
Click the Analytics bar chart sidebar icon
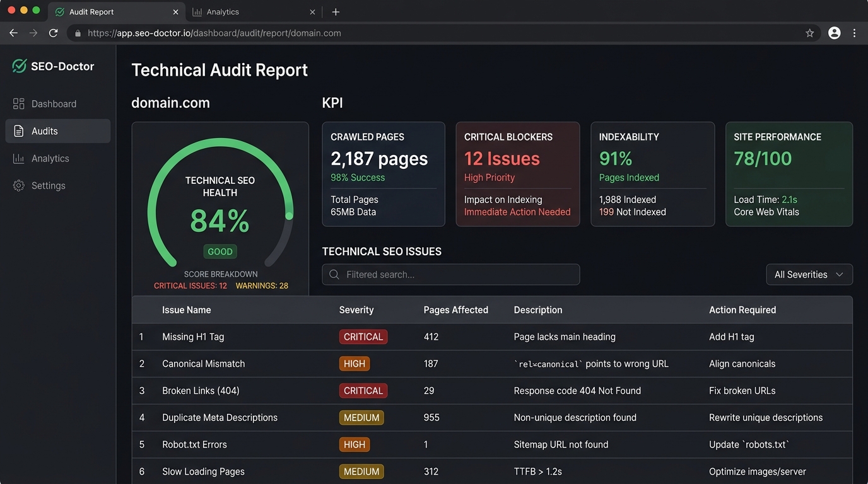19,158
